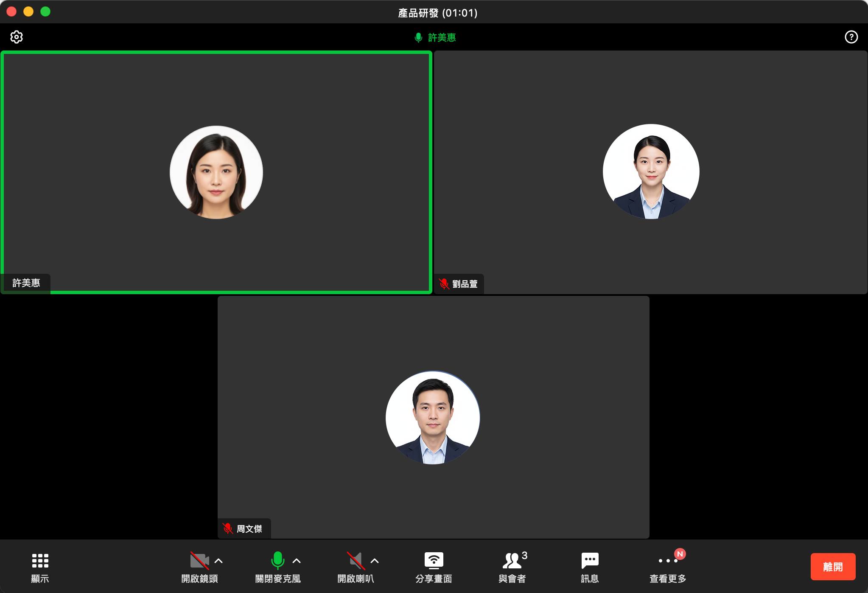The height and width of the screenshot is (593, 868).
Task: Click the help question mark icon
Action: (x=851, y=37)
